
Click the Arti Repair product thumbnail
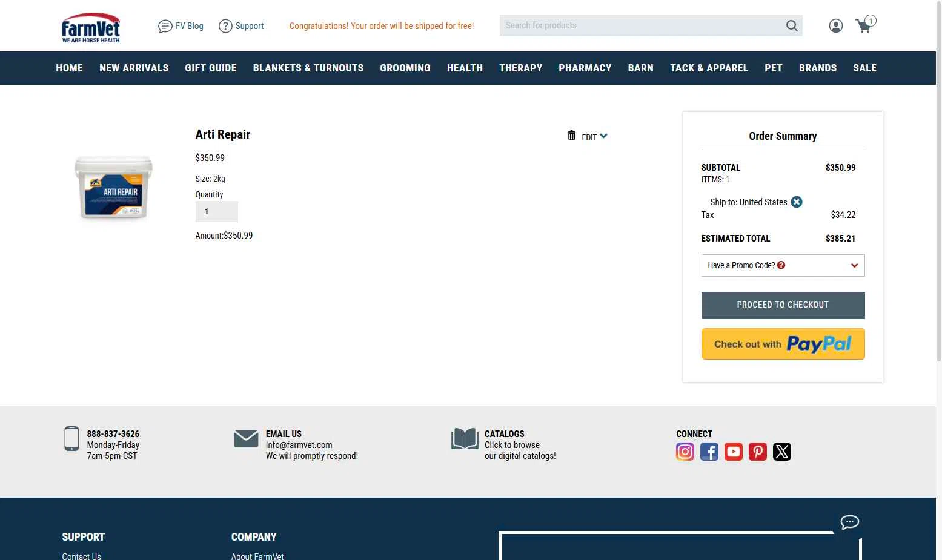pyautogui.click(x=113, y=187)
